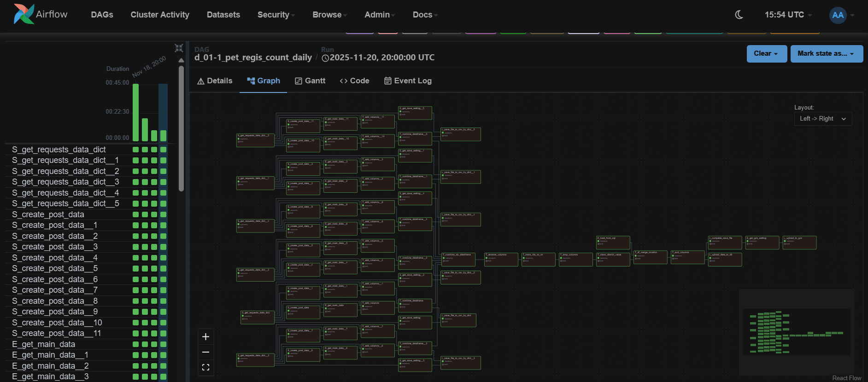Open the Event Log tab
The height and width of the screenshot is (382, 868).
tap(408, 81)
